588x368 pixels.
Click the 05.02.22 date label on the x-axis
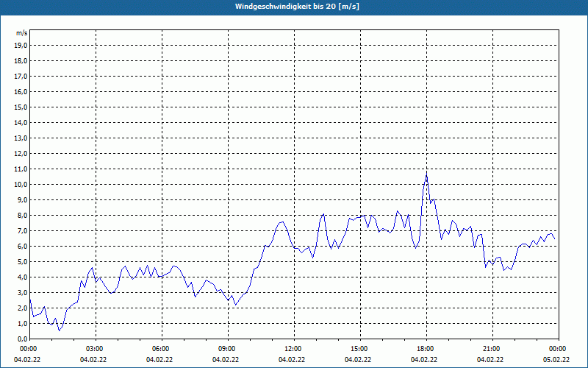coord(556,359)
